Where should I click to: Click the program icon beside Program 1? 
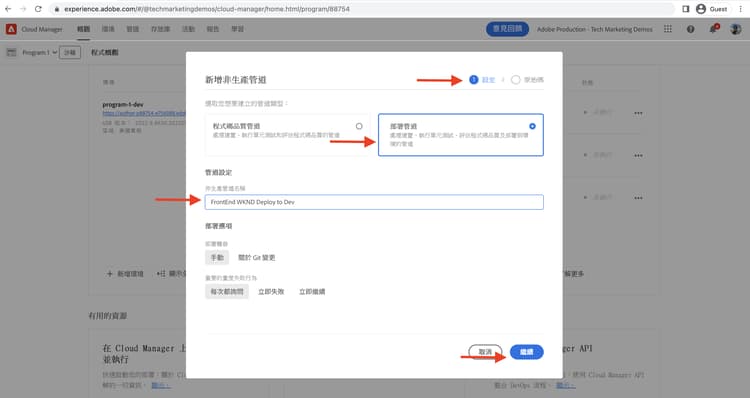11,53
